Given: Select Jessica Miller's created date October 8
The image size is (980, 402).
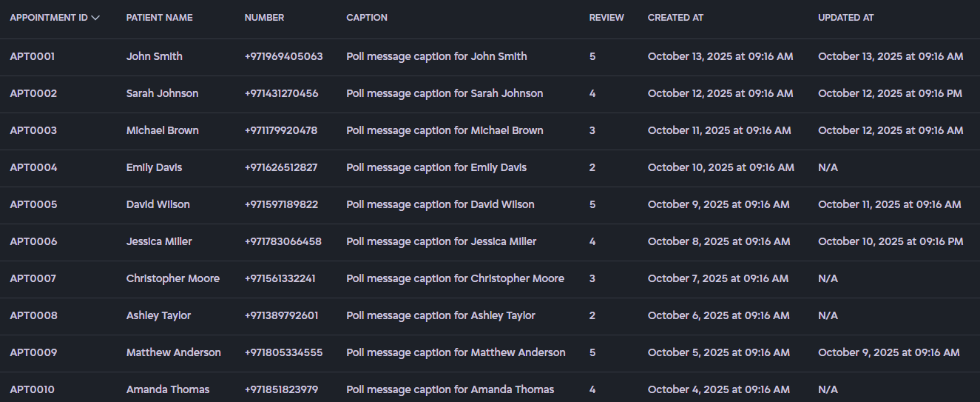Looking at the screenshot, I should tap(718, 241).
